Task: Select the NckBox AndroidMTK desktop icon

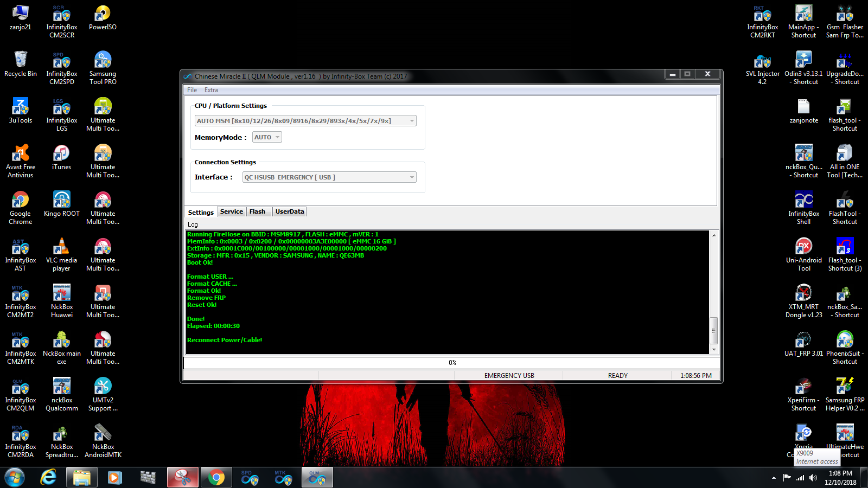Action: pos(103,441)
